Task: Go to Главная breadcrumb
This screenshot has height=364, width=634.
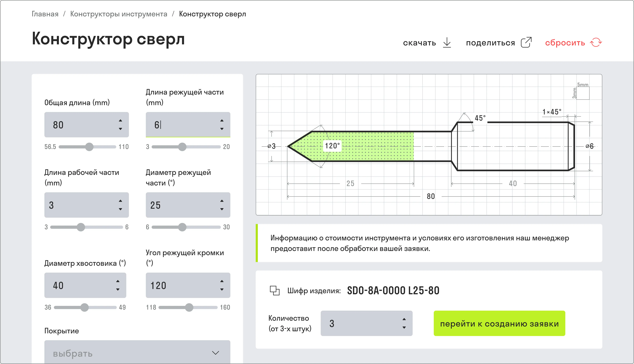Action: [45, 14]
